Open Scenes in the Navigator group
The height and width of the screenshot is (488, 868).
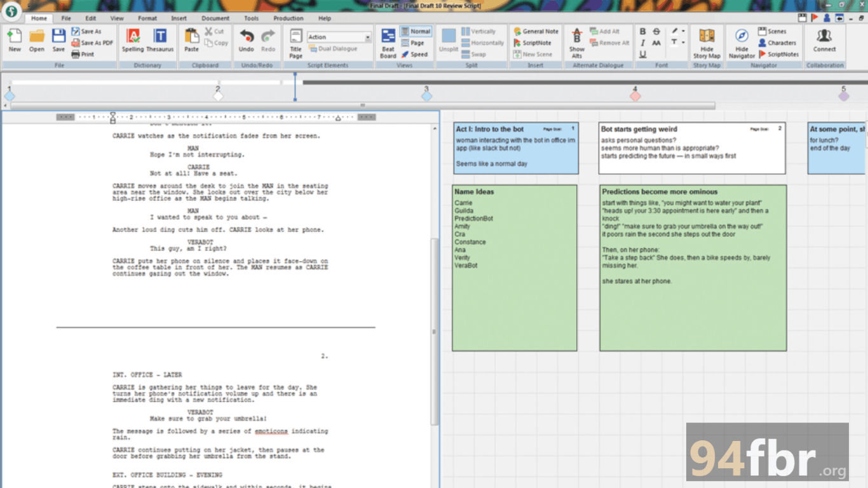tap(772, 31)
